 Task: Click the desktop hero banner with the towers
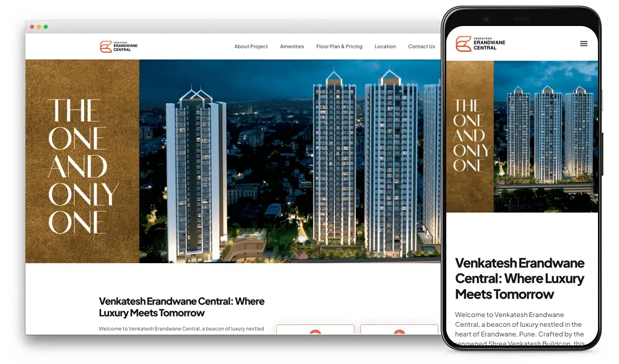click(290, 161)
